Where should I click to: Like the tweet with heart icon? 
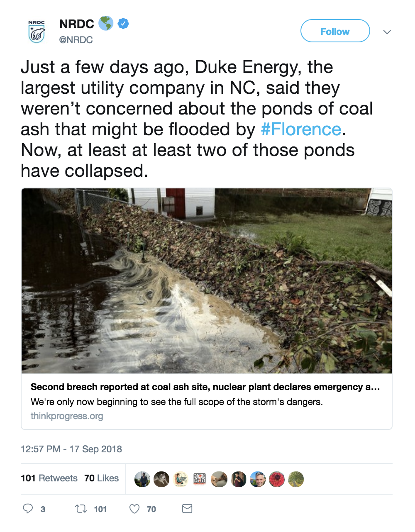point(134,508)
